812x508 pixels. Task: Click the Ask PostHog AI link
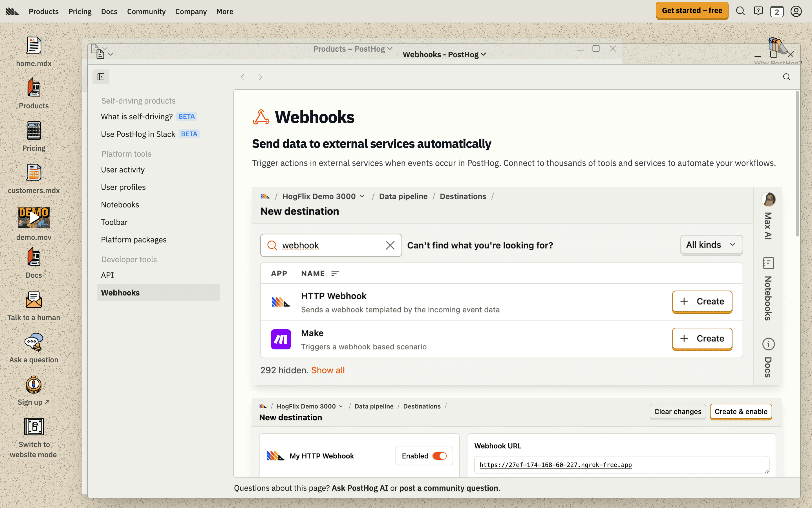pyautogui.click(x=360, y=488)
